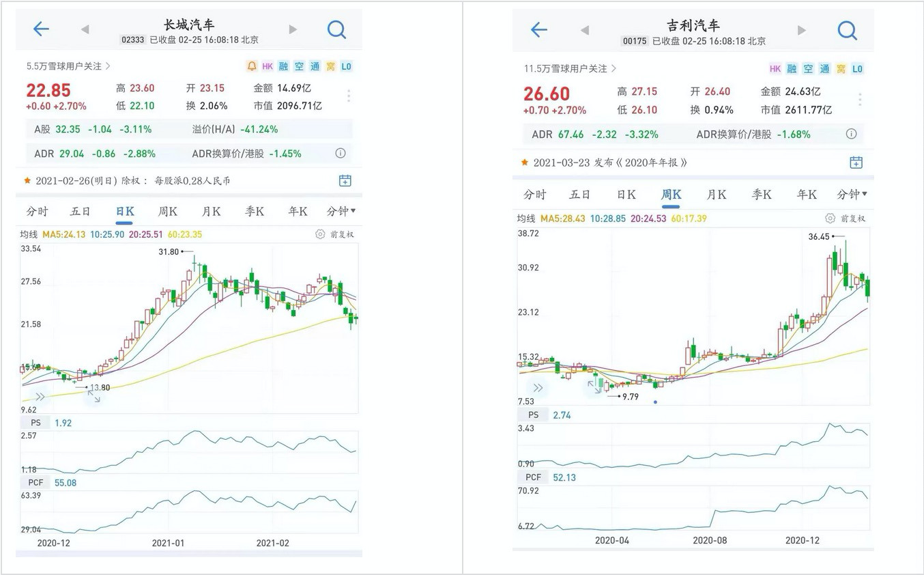The width and height of the screenshot is (924, 575).
Task: Switch to the 分时 intraday tab for 吉利汽车
Action: click(x=534, y=194)
